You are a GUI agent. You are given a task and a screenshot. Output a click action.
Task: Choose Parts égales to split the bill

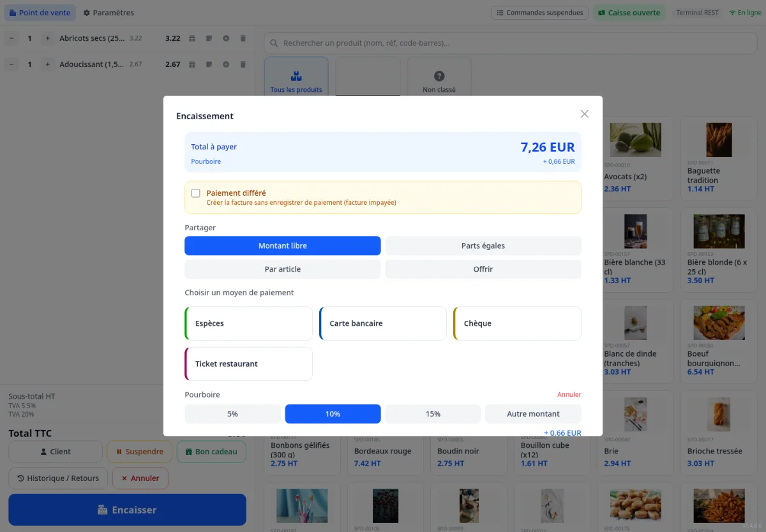(x=483, y=246)
